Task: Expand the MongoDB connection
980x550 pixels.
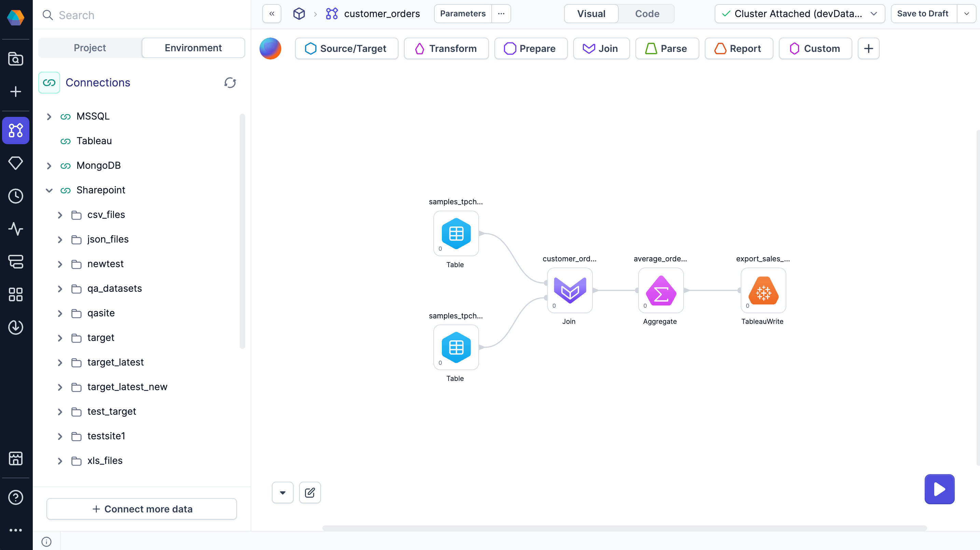Action: click(49, 166)
